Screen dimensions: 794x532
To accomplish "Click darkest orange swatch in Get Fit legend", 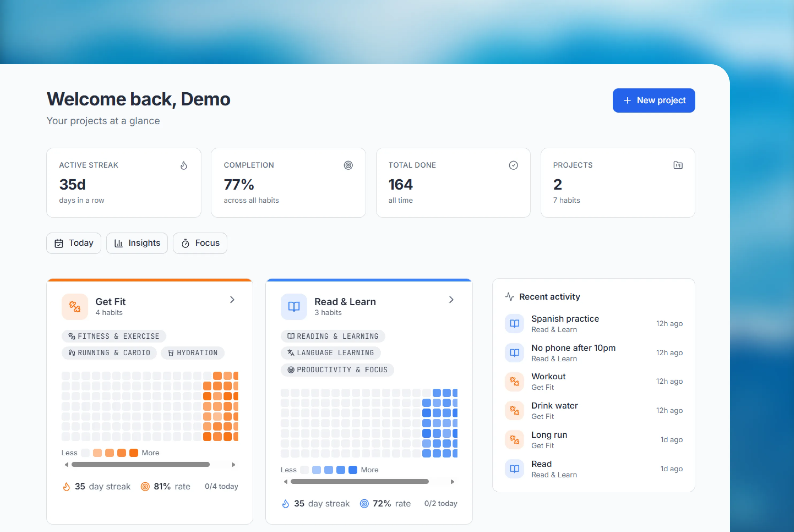I will pos(134,453).
